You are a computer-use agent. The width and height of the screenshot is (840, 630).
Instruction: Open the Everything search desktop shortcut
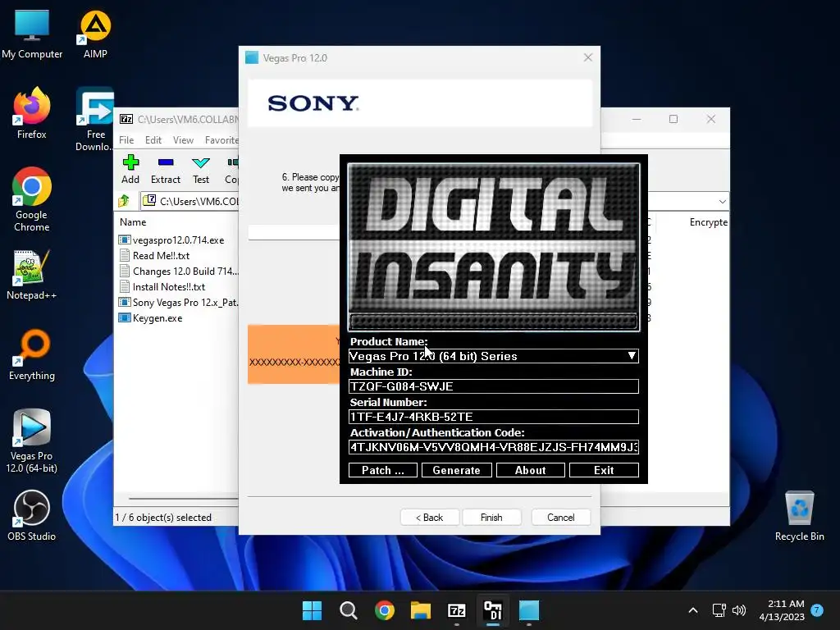(x=32, y=354)
